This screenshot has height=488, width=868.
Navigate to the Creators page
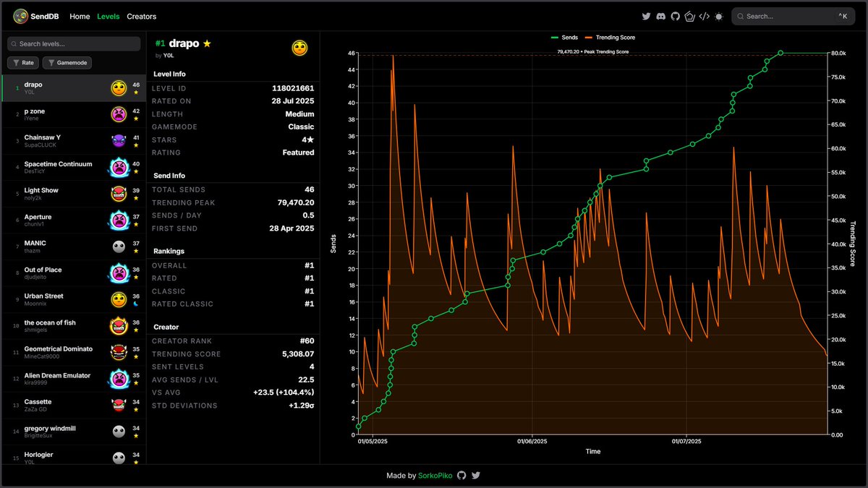(141, 16)
